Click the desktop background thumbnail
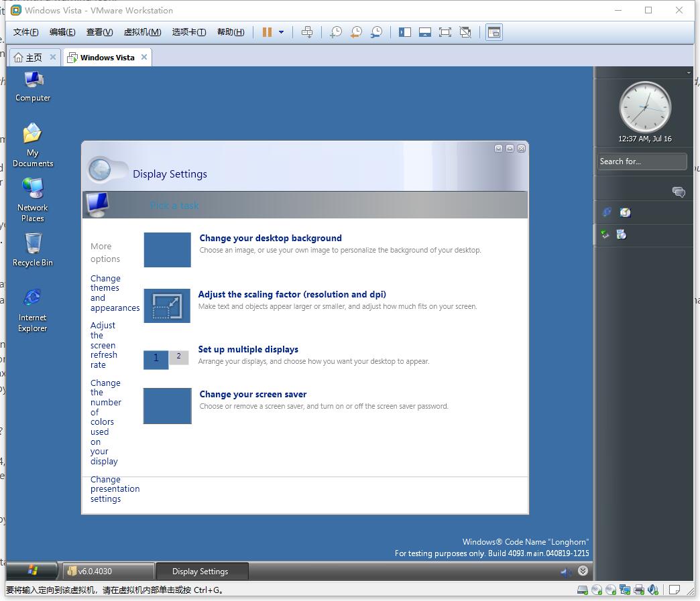700x601 pixels. tap(168, 250)
